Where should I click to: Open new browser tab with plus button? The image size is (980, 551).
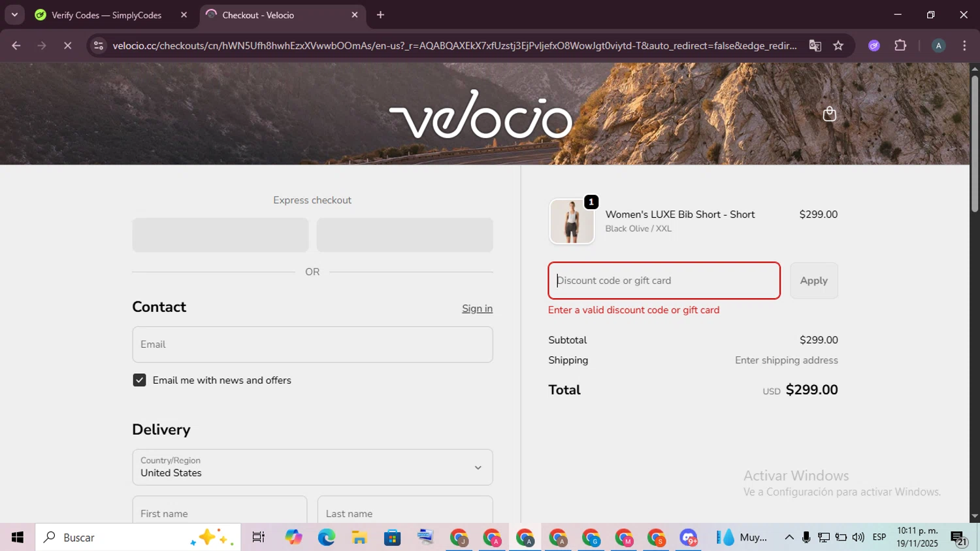click(x=380, y=15)
